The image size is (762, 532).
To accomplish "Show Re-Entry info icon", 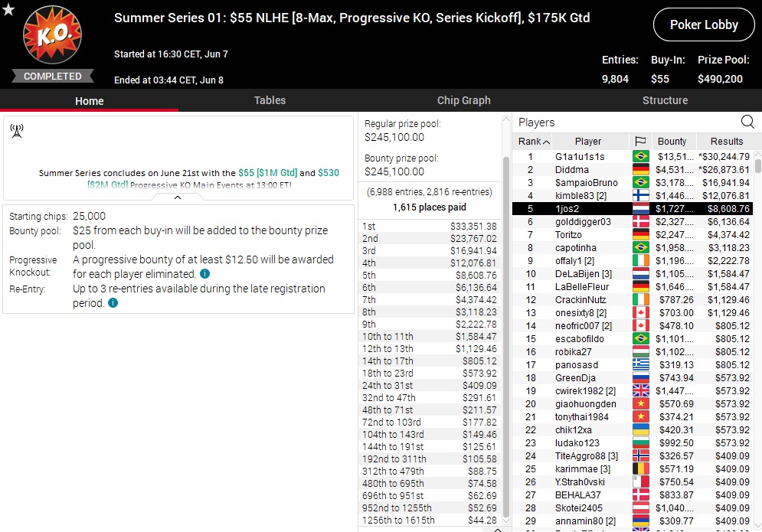I will [113, 303].
